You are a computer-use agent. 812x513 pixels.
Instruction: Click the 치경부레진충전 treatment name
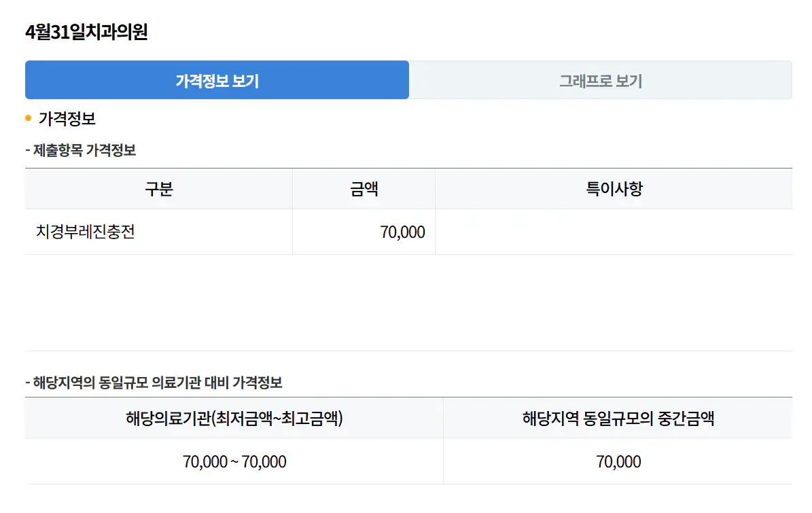click(x=86, y=232)
